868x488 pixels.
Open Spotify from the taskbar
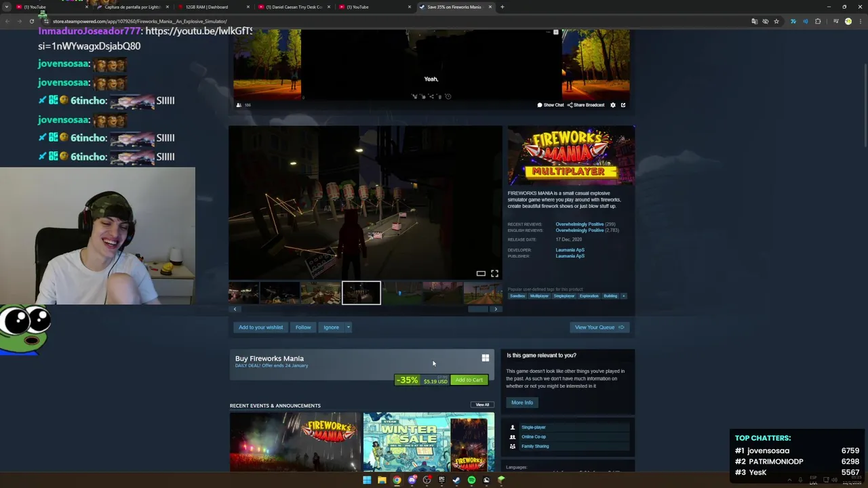pyautogui.click(x=471, y=480)
